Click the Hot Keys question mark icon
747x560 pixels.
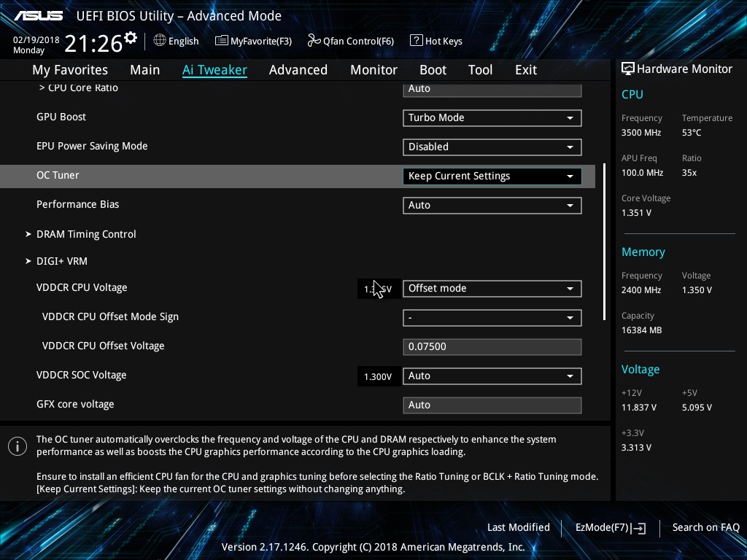416,41
